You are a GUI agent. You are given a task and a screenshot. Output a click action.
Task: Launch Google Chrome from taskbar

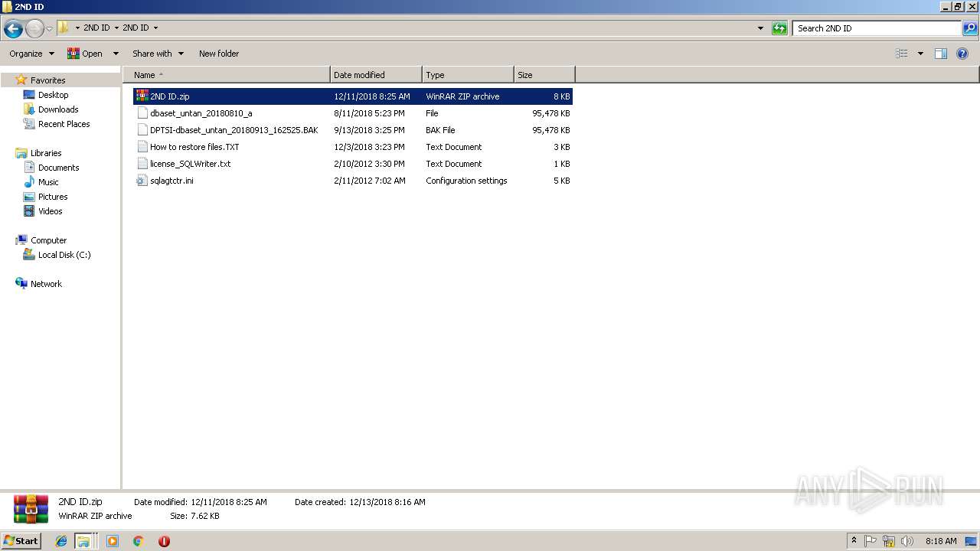click(x=139, y=541)
